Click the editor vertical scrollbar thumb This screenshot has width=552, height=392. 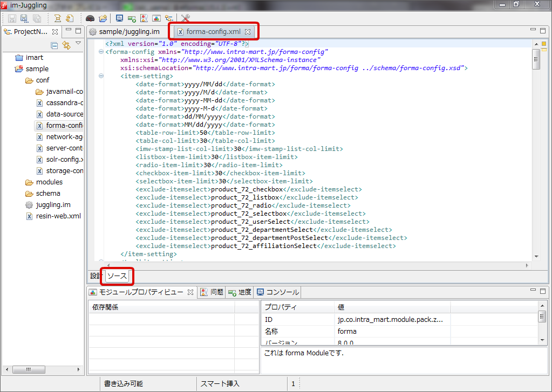click(536, 59)
